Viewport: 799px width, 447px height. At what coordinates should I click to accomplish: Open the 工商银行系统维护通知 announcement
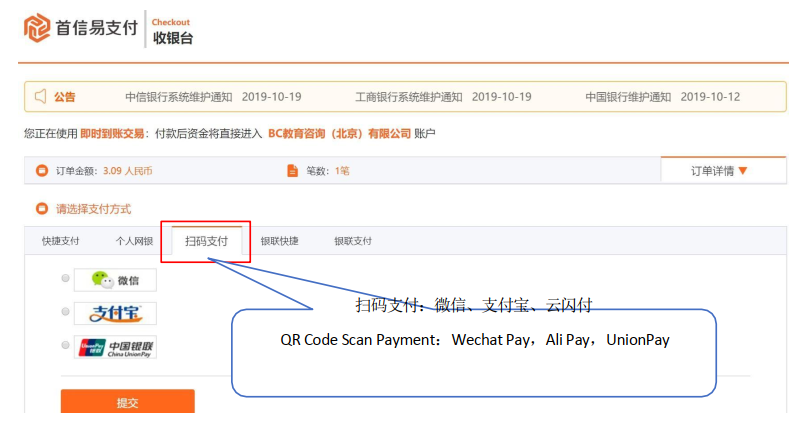409,97
